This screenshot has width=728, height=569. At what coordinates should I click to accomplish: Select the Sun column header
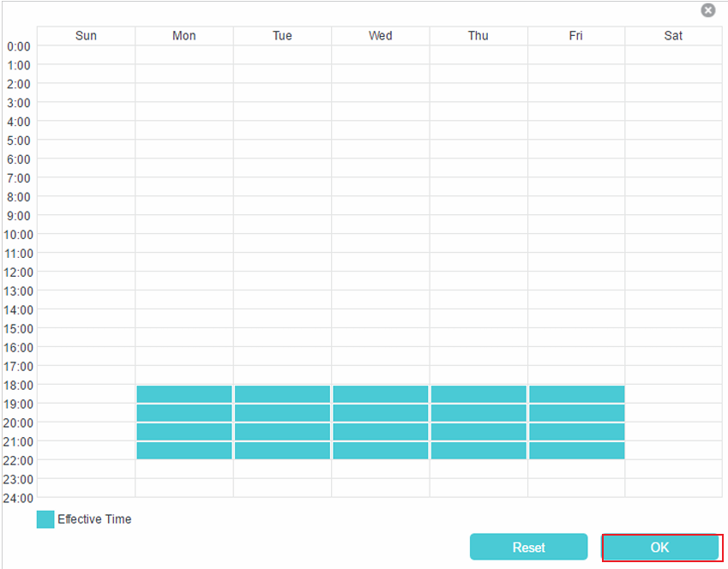[x=86, y=35]
